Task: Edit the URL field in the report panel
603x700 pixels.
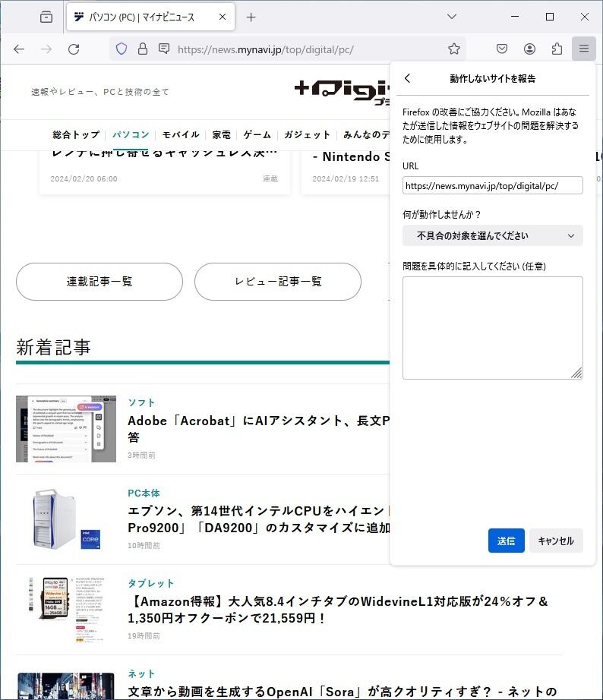Action: [x=492, y=185]
